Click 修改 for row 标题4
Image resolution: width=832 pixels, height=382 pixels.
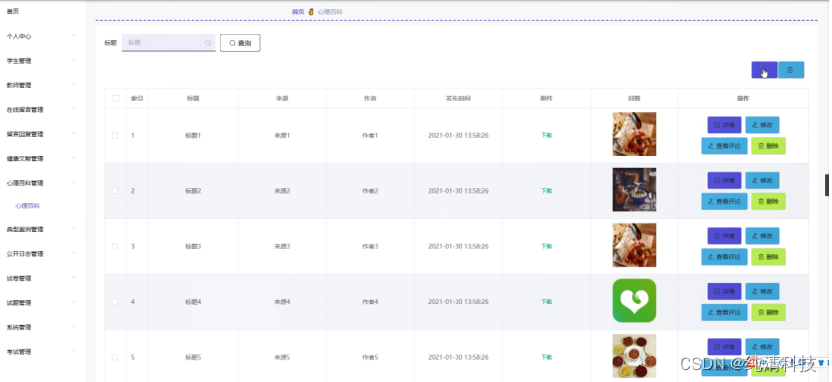click(x=762, y=291)
